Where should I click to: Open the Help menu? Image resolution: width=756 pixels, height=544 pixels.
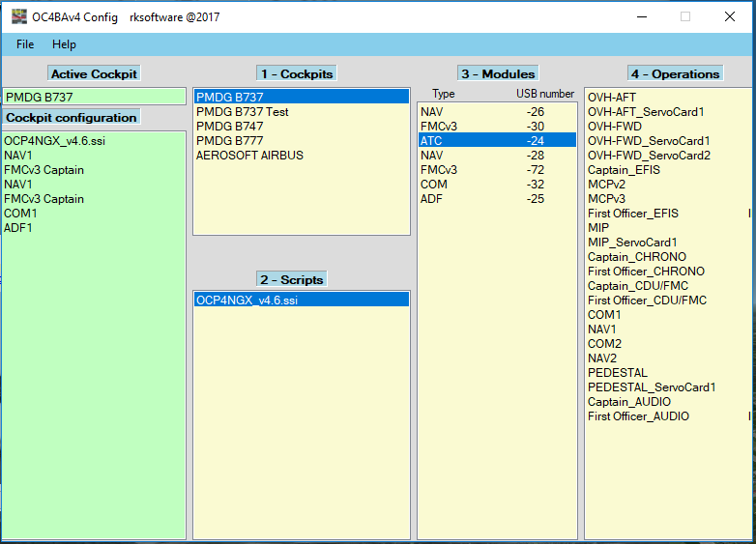pyautogui.click(x=64, y=44)
